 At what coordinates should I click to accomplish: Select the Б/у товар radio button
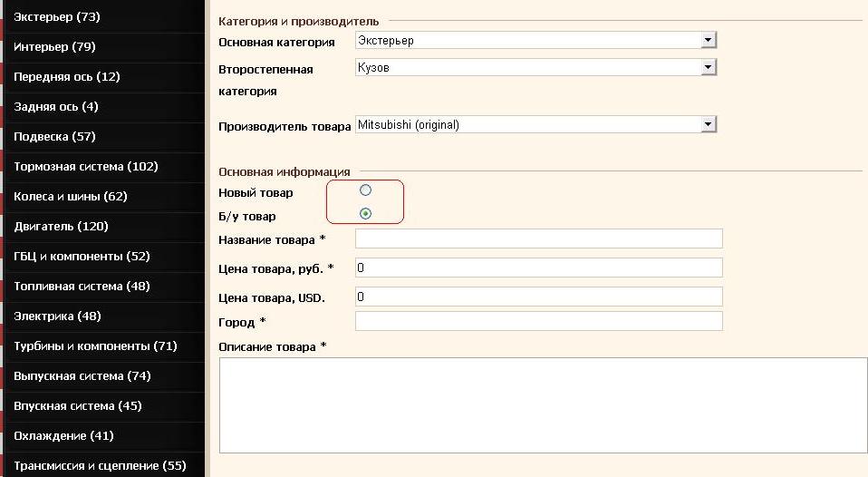[x=366, y=214]
